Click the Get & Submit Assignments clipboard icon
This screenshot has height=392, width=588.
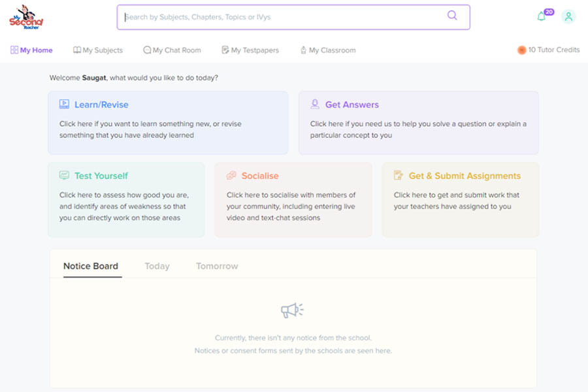tap(398, 175)
